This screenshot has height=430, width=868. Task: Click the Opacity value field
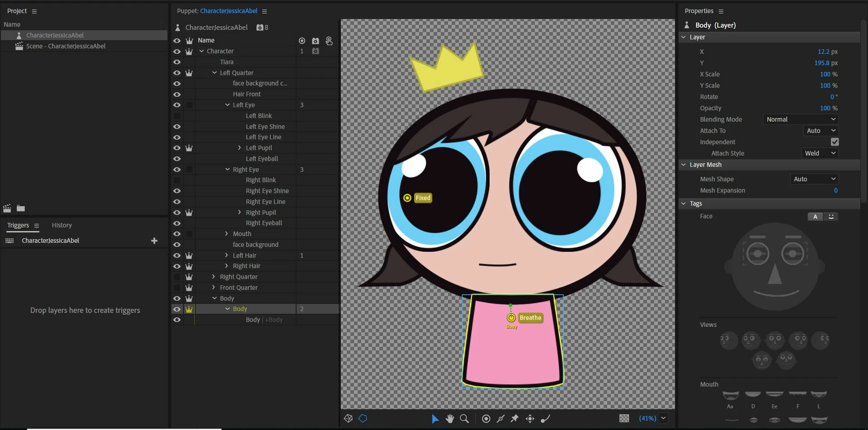(x=825, y=108)
